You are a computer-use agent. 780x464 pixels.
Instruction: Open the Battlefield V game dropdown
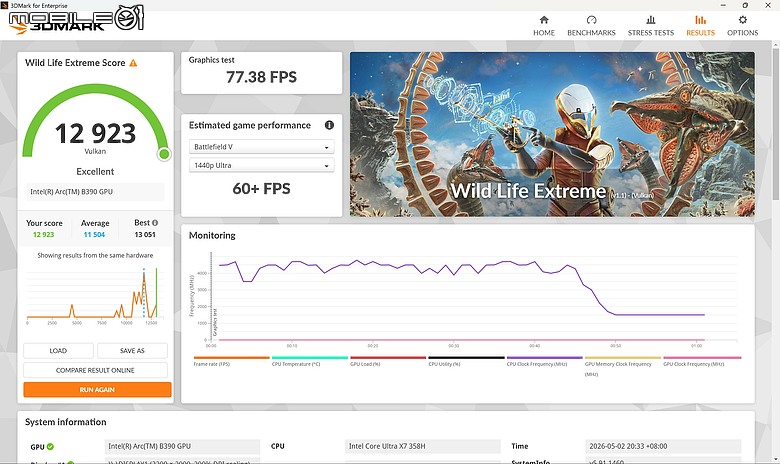pos(261,147)
